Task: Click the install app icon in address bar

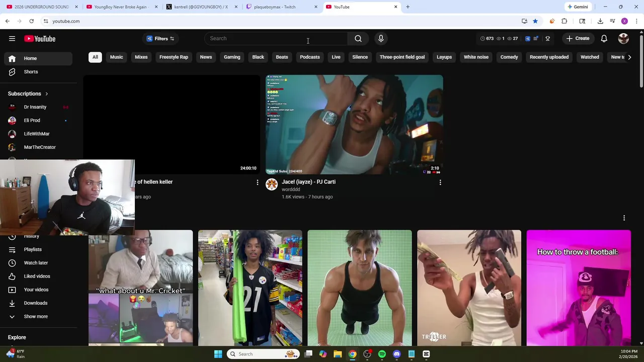Action: (524, 21)
